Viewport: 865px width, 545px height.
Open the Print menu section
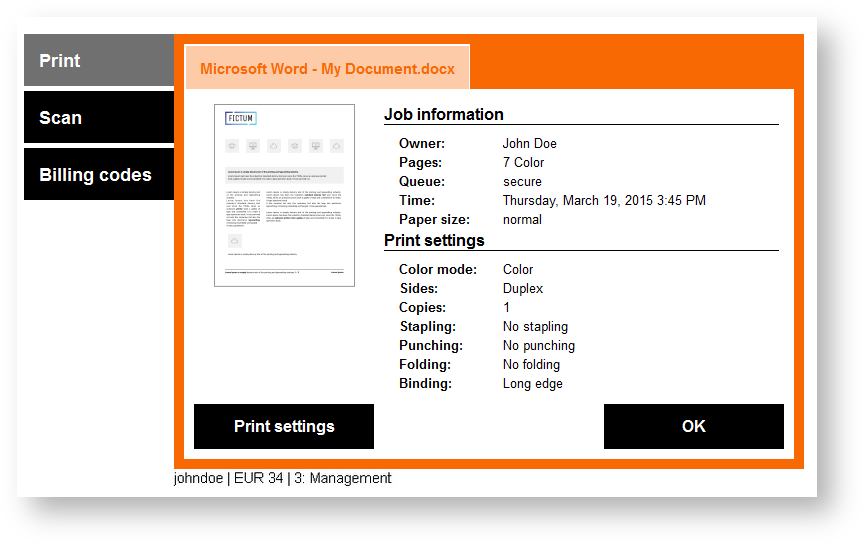[x=98, y=61]
